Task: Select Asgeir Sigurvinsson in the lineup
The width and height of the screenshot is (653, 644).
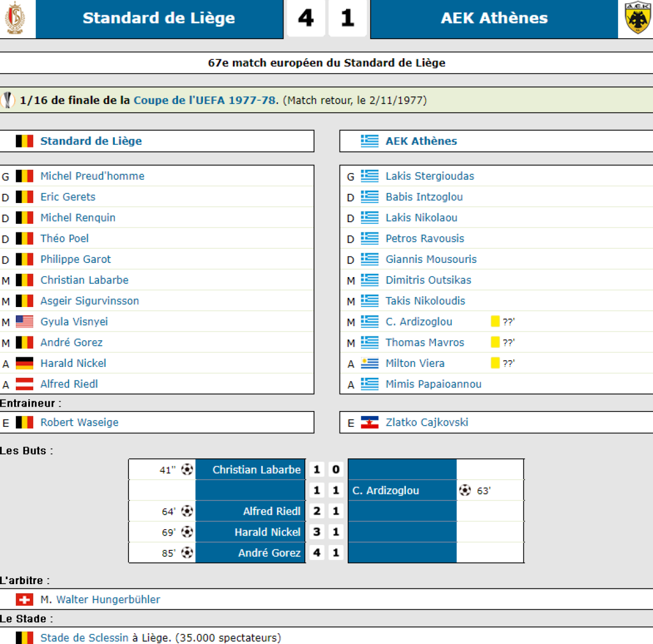Action: point(90,301)
